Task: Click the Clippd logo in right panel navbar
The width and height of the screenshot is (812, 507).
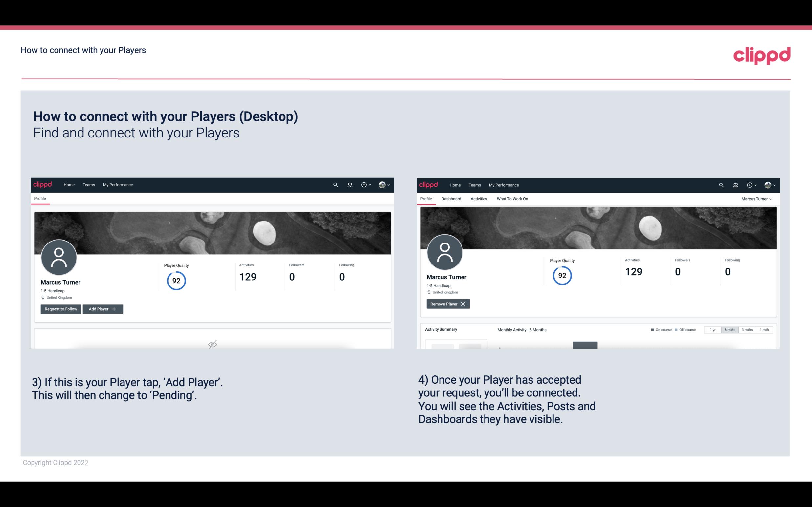Action: pyautogui.click(x=429, y=184)
